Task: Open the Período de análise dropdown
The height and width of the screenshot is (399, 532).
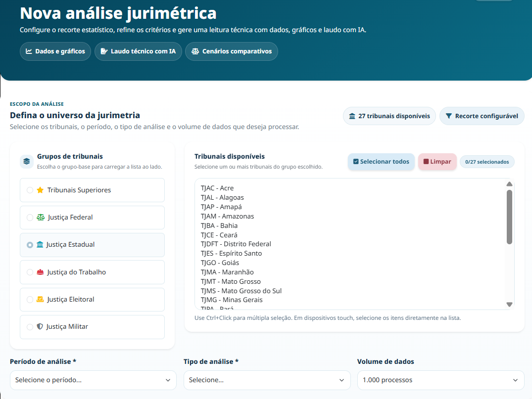Action: point(93,380)
